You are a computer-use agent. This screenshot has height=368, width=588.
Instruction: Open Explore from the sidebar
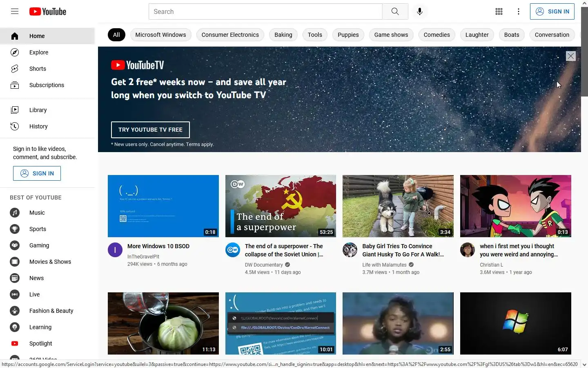click(x=47, y=52)
